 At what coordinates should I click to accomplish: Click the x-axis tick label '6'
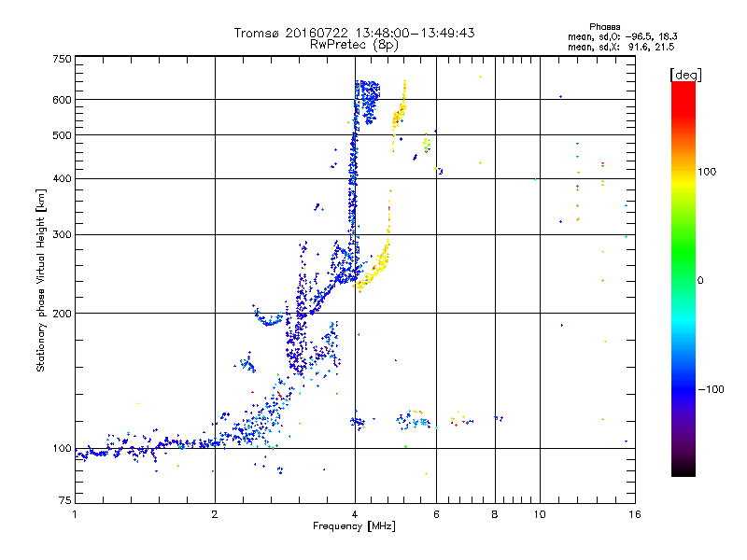436,514
